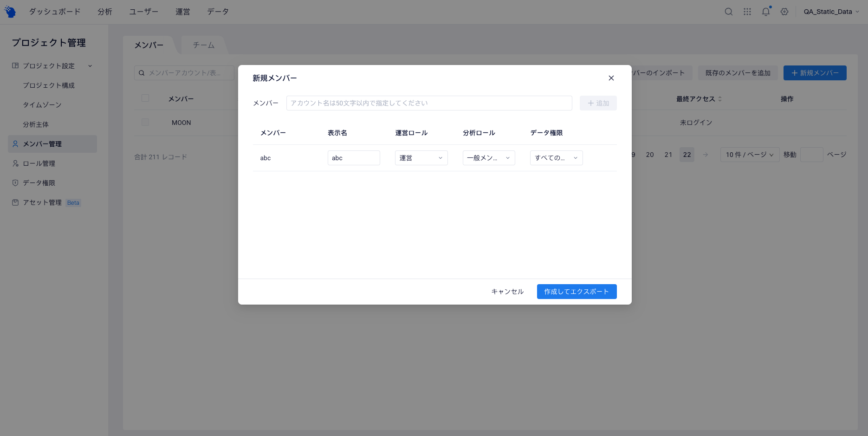Select current page 22
The height and width of the screenshot is (436, 868).
(x=687, y=155)
